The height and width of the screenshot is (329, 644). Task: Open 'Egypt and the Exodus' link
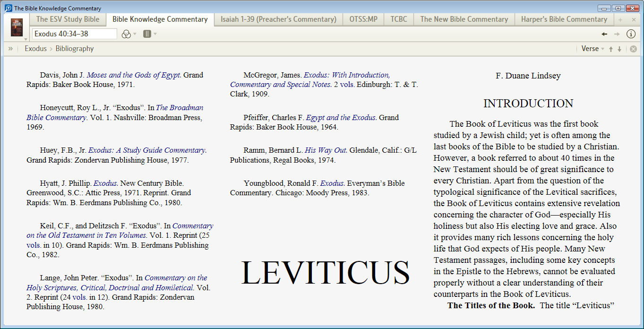point(341,118)
